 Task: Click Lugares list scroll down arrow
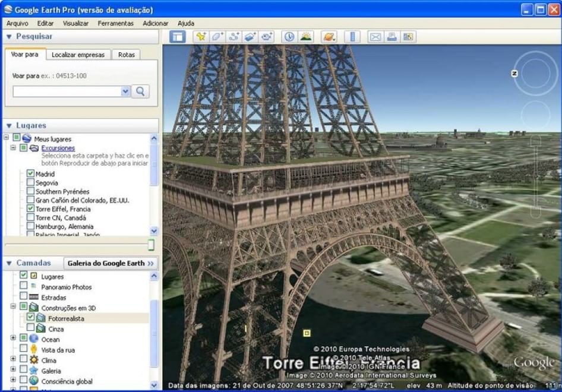coord(154,231)
